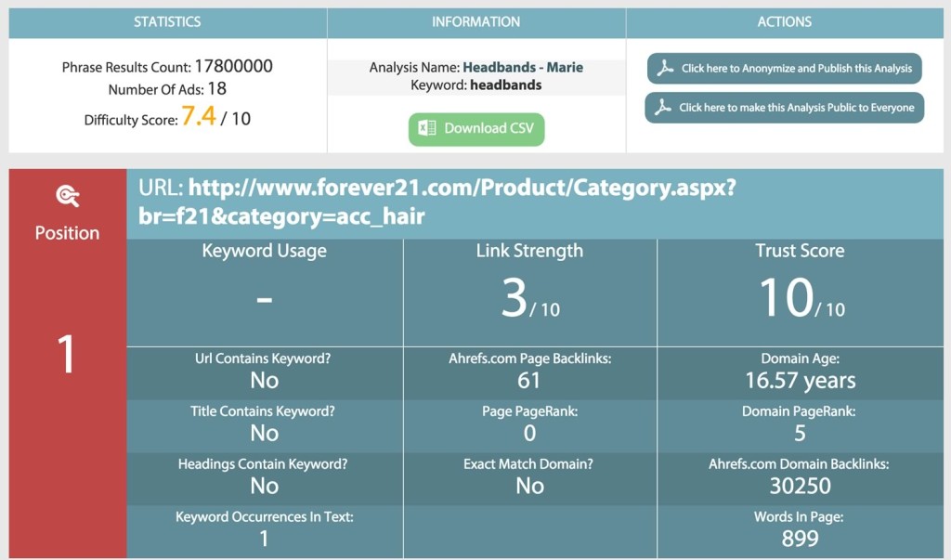Make this analysis public to everyone

(785, 107)
